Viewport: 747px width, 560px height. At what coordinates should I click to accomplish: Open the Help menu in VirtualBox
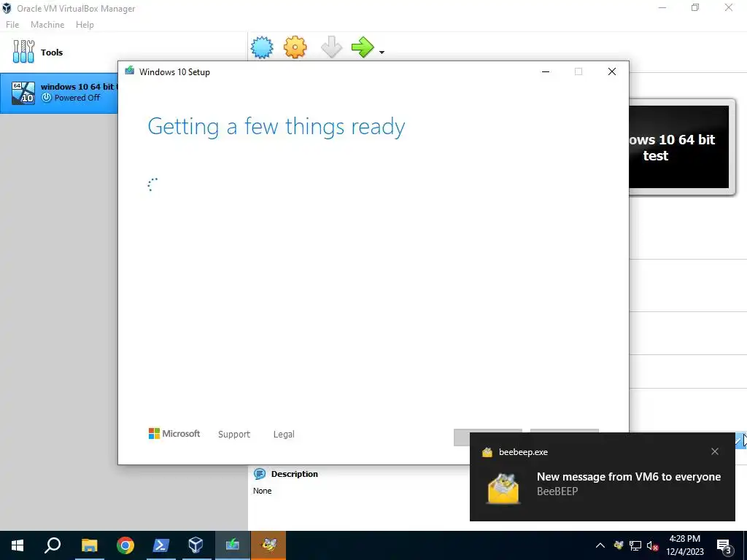tap(85, 25)
